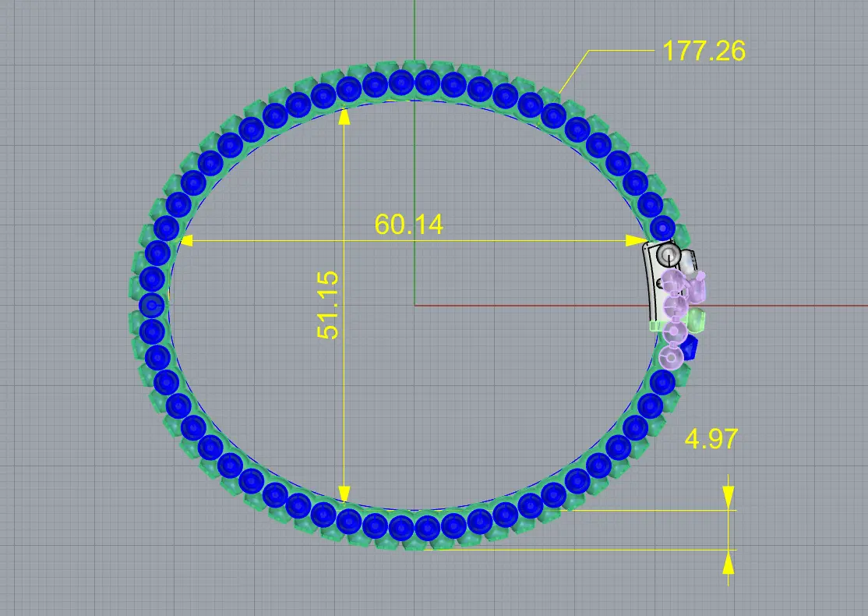Click the green Y-axis line above bracelet
868x616 pixels.
coord(415,31)
